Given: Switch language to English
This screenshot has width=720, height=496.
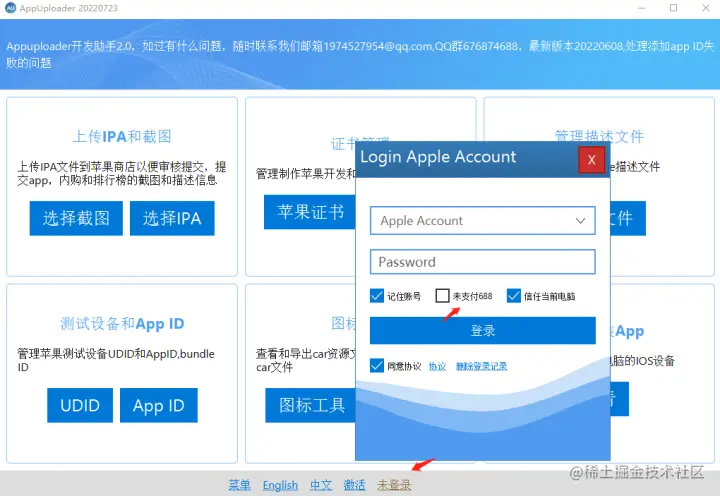Looking at the screenshot, I should (280, 485).
